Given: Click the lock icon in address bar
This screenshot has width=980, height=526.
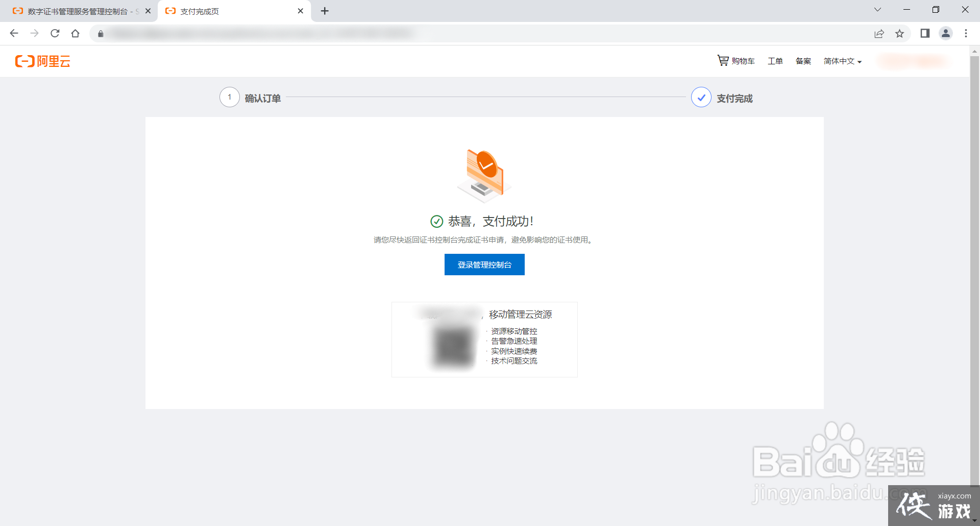Looking at the screenshot, I should click(101, 34).
